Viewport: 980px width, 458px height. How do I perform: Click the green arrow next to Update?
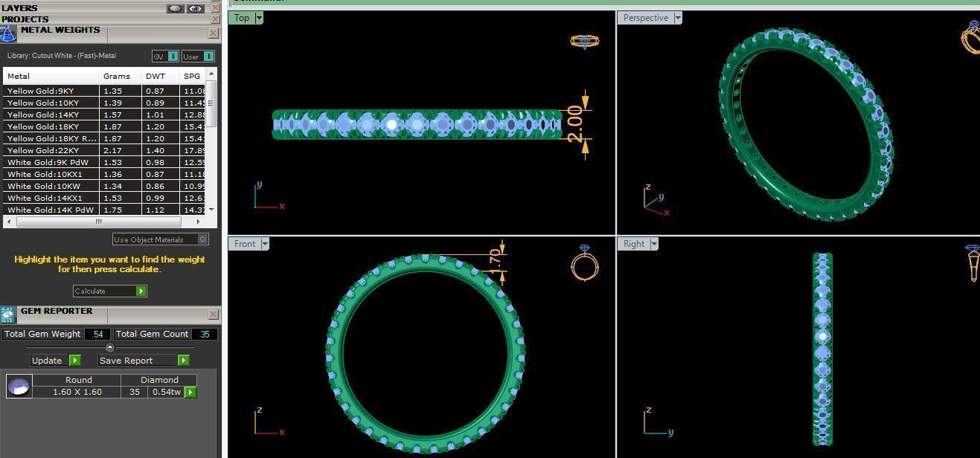point(74,360)
